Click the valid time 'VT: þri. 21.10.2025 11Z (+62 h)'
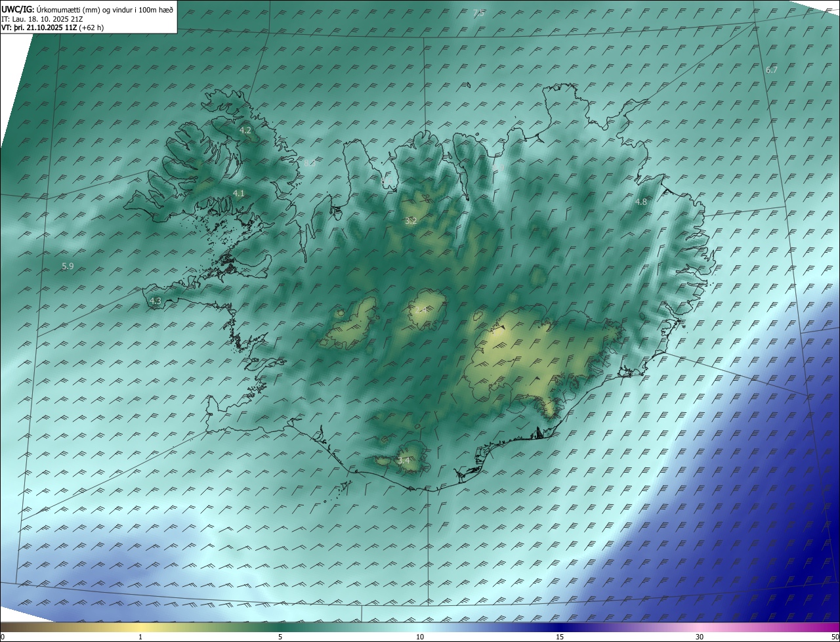The image size is (840, 642). coord(52,28)
